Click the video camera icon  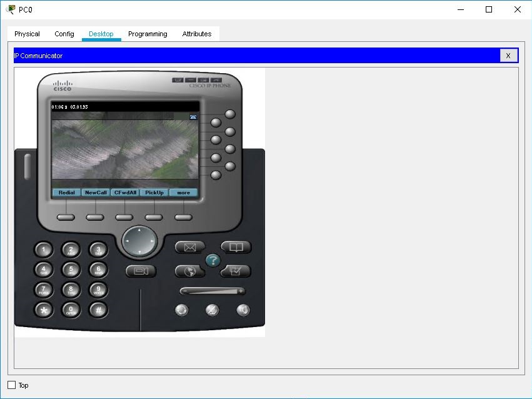[x=141, y=271]
